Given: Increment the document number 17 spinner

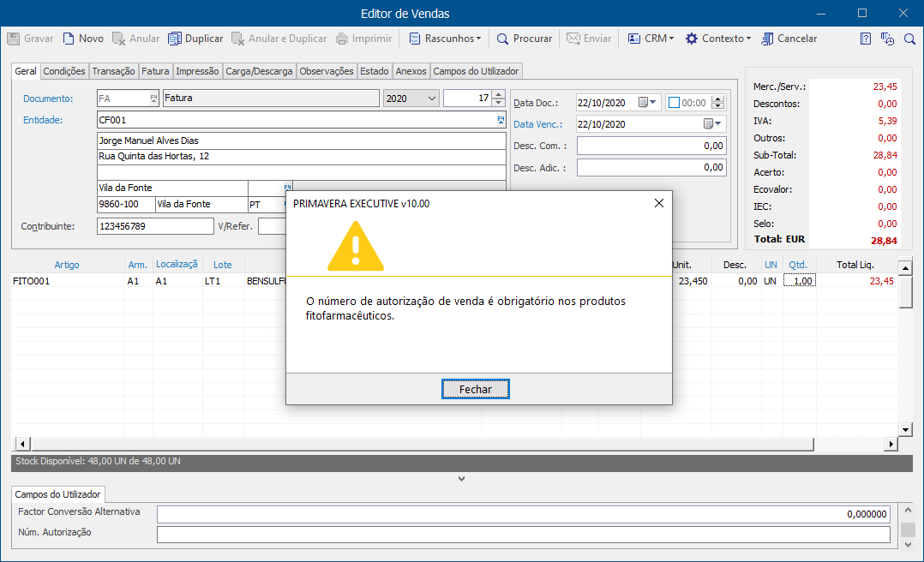Looking at the screenshot, I should (x=499, y=94).
